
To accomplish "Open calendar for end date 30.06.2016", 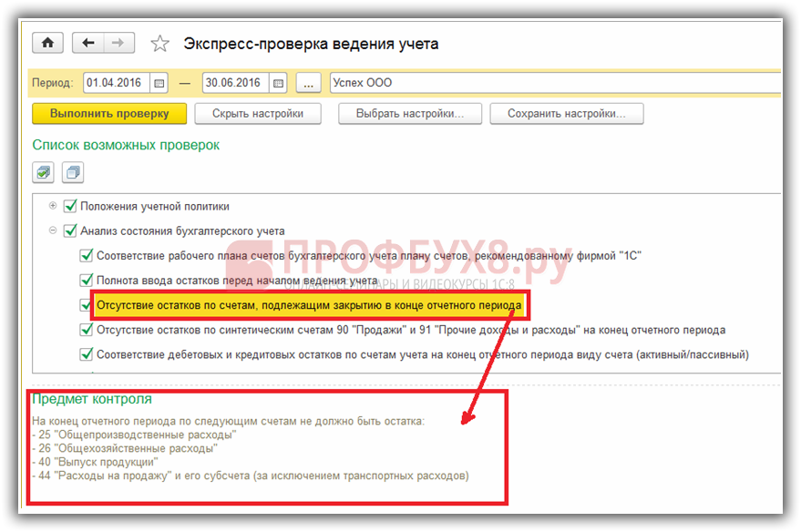I will 278,83.
